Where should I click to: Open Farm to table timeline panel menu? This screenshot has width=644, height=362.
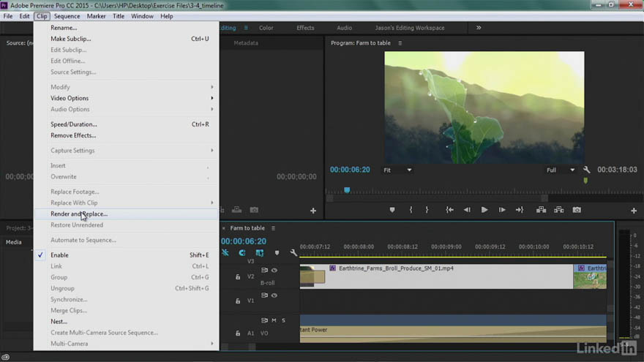(x=273, y=228)
